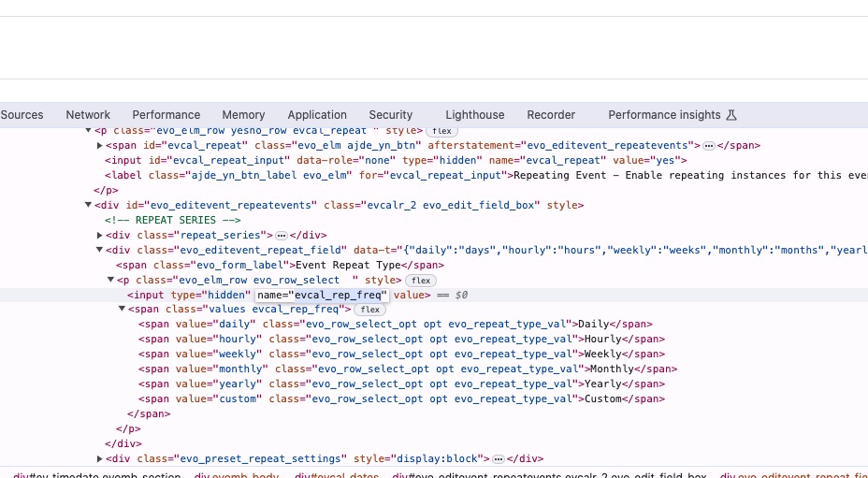Collapse the p evo_elm_row yesno_row node
The width and height of the screenshot is (868, 478).
[88, 131]
